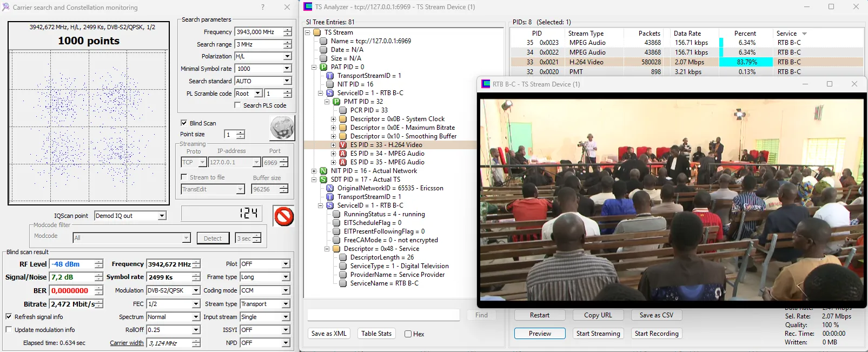Click the satellite blind scan image button

[x=282, y=128]
